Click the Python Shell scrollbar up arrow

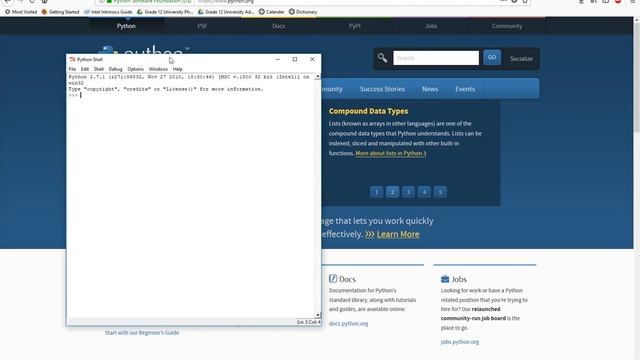[318, 77]
